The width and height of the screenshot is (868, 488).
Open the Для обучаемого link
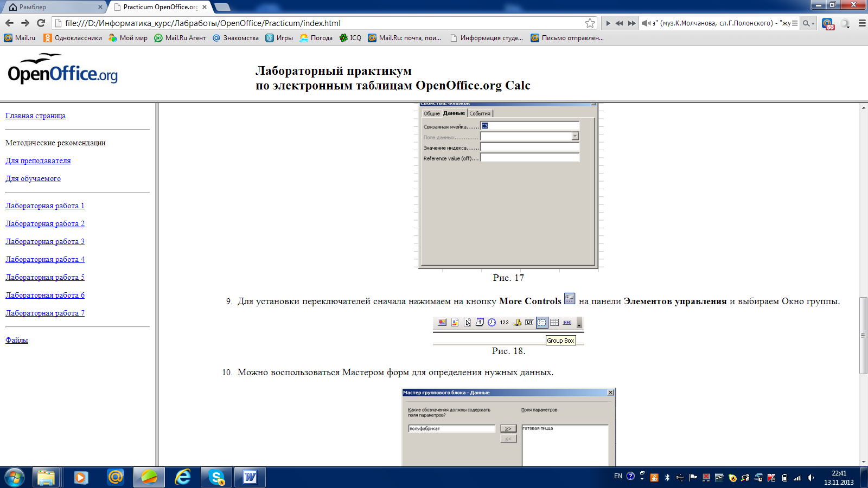coord(33,178)
